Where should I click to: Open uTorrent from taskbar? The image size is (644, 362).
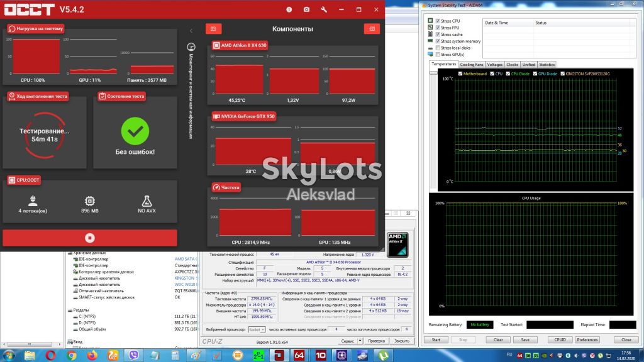(x=383, y=355)
